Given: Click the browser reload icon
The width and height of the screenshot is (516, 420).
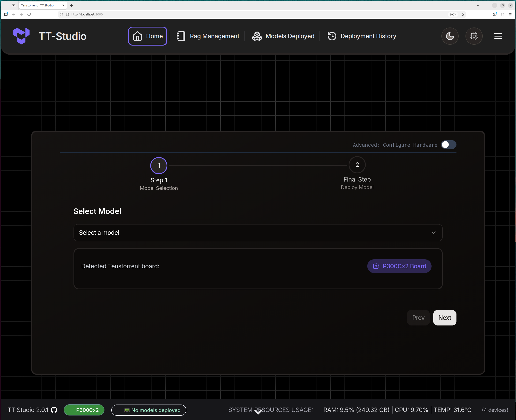Looking at the screenshot, I should (x=29, y=14).
